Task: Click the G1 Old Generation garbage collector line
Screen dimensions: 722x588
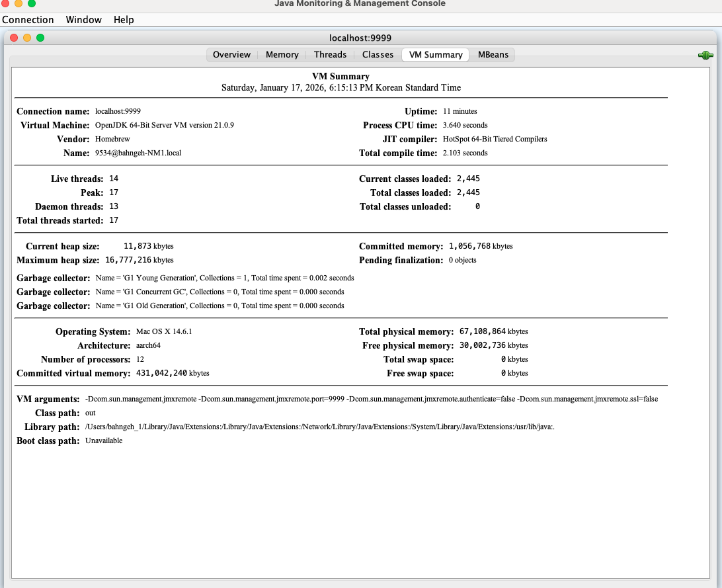Action: (220, 306)
